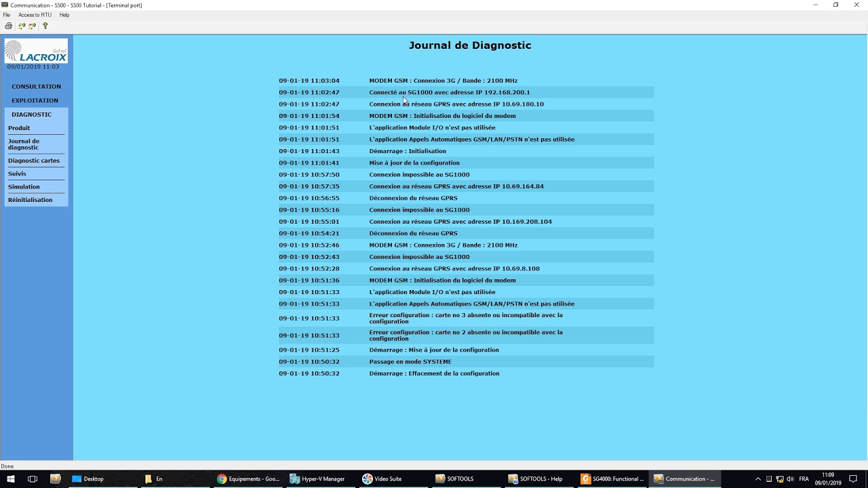Click GPRS connection entry with IP 10.69.8.108
This screenshot has width=868, height=488.
point(454,268)
